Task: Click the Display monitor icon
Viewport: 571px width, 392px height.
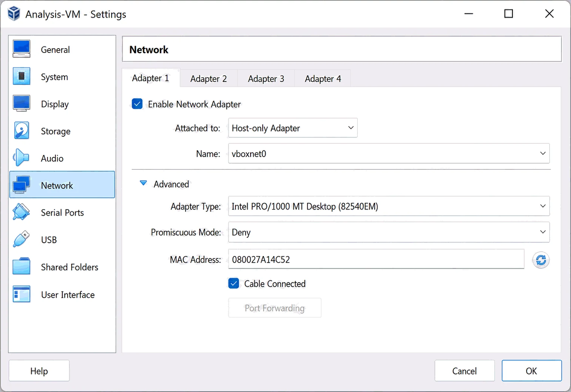Action: [22, 104]
